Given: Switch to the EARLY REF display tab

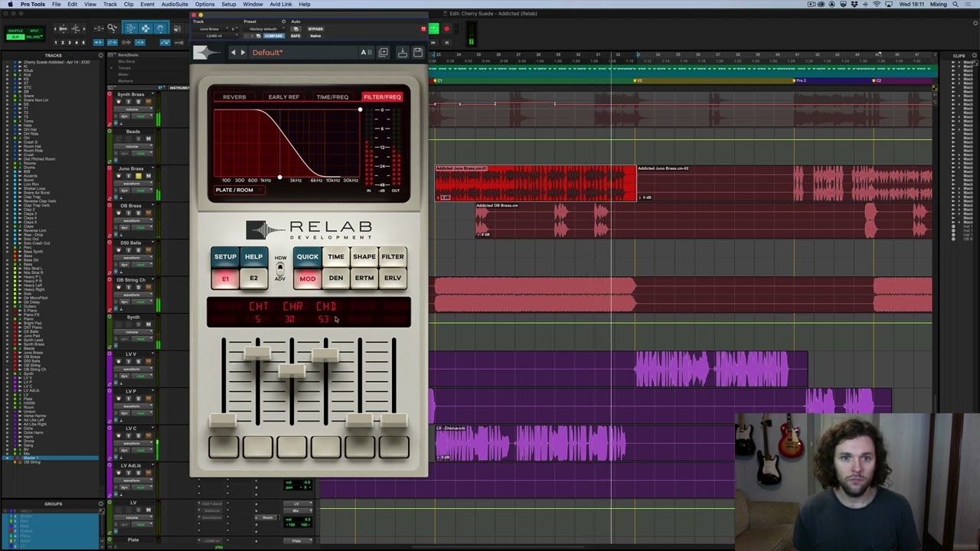Looking at the screenshot, I should 283,97.
